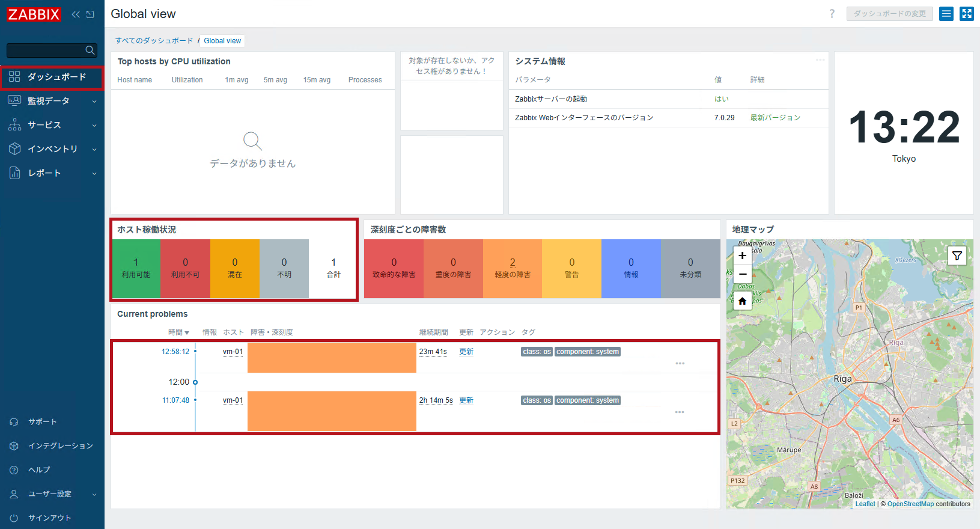This screenshot has width=980, height=529.
Task: Click the ダッシュボードの変更 button
Action: (x=889, y=14)
